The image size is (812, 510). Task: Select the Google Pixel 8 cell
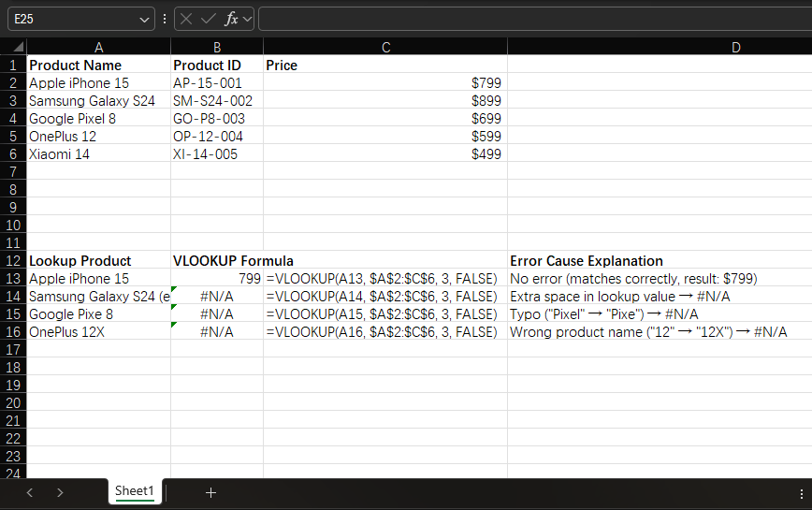(x=98, y=119)
